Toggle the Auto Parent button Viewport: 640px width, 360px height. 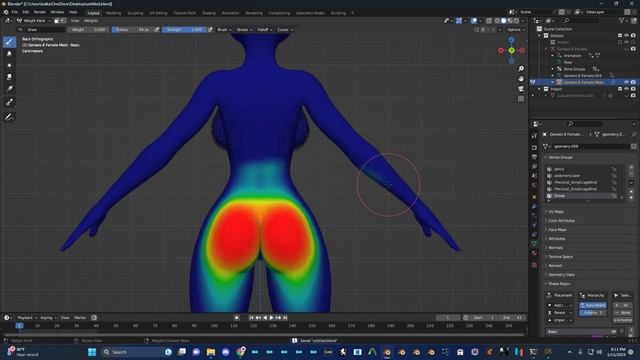pos(593,305)
